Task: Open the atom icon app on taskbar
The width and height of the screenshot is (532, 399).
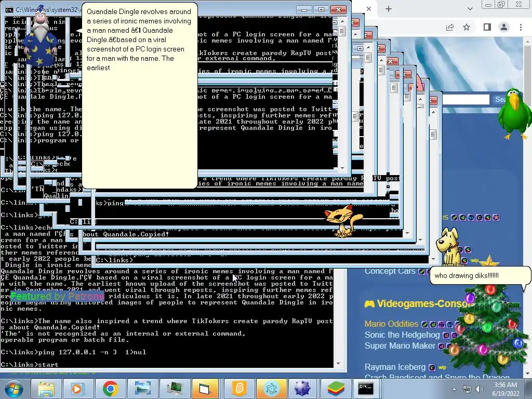Action: (x=271, y=389)
